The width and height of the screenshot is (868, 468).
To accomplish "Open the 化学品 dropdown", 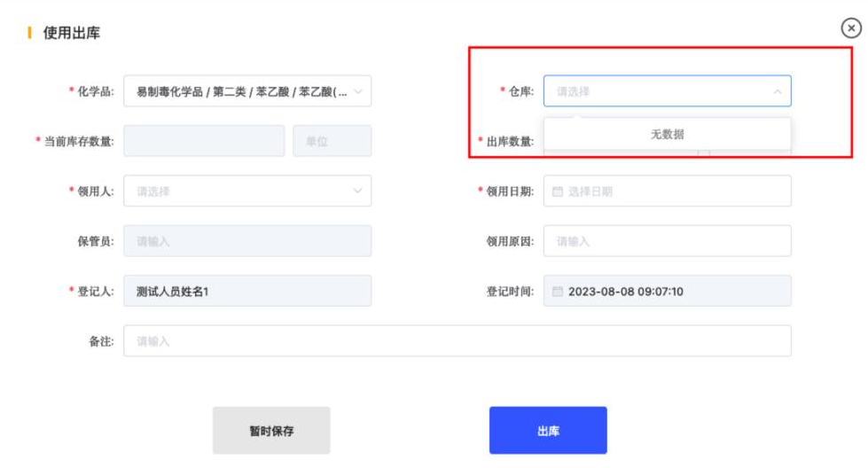I will (x=239, y=91).
